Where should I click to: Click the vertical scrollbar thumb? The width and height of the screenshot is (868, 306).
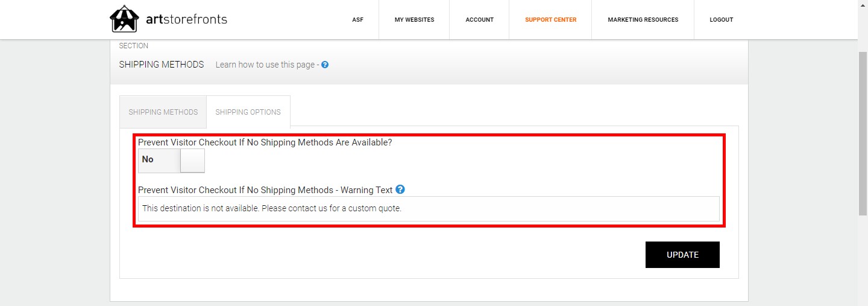(863, 133)
